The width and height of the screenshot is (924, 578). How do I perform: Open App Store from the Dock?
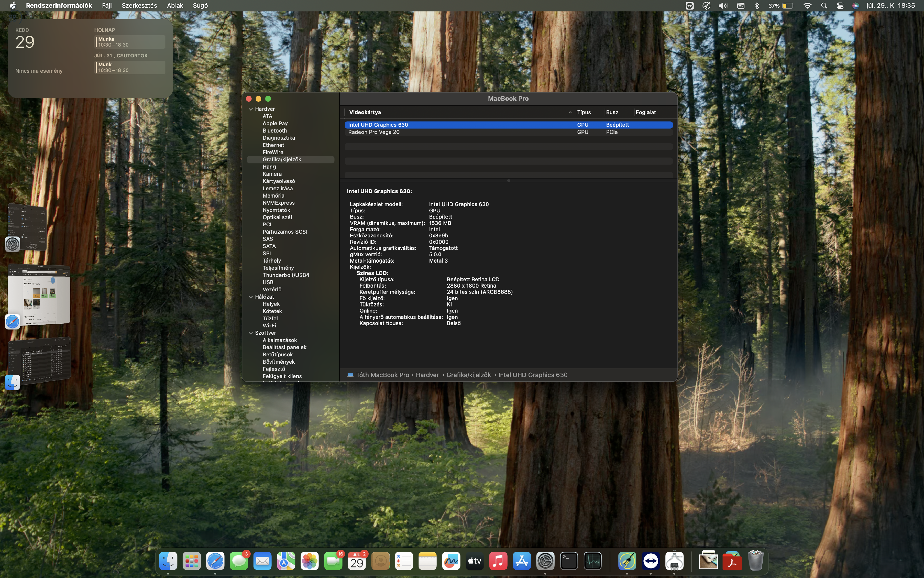point(522,561)
